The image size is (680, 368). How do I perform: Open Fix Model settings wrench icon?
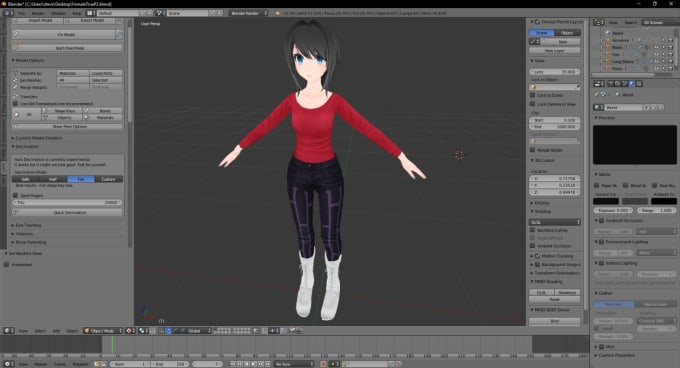(119, 34)
